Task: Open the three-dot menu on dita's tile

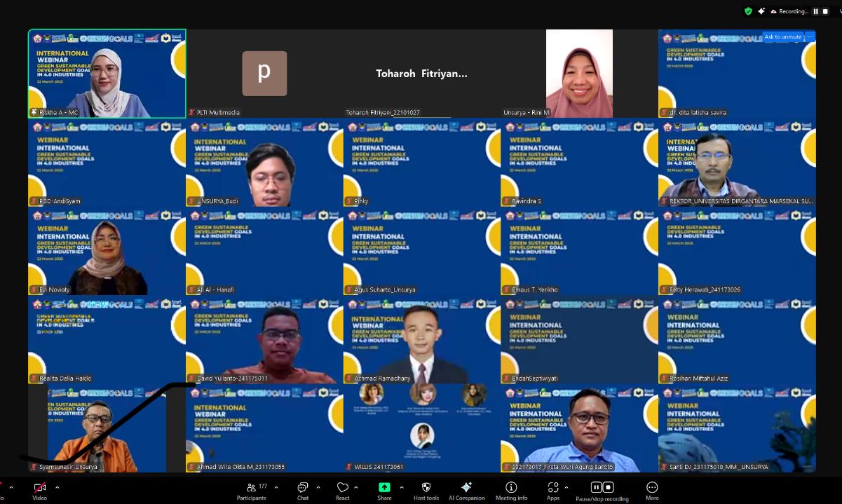Action: coord(810,37)
